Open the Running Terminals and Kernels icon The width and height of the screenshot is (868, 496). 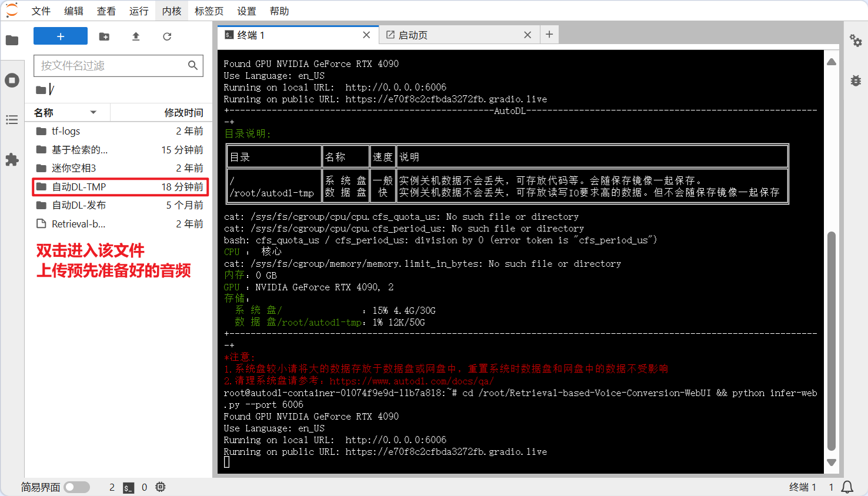point(12,80)
